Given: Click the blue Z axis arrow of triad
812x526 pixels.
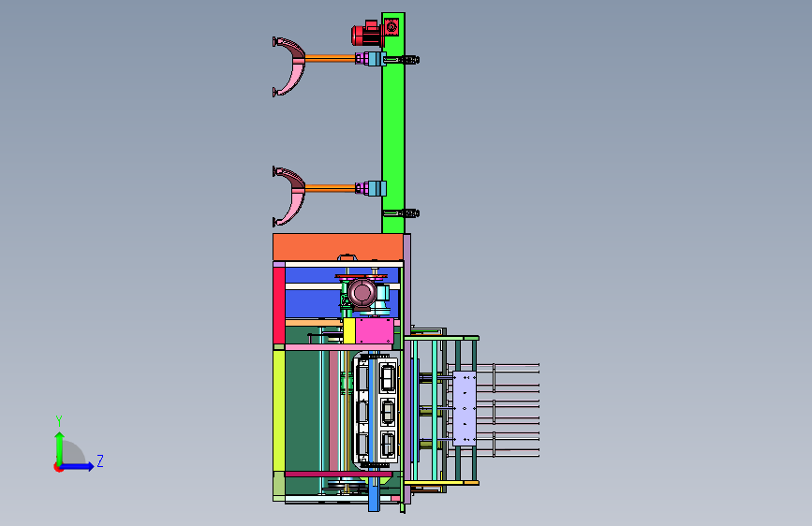Looking at the screenshot, I should point(78,466).
